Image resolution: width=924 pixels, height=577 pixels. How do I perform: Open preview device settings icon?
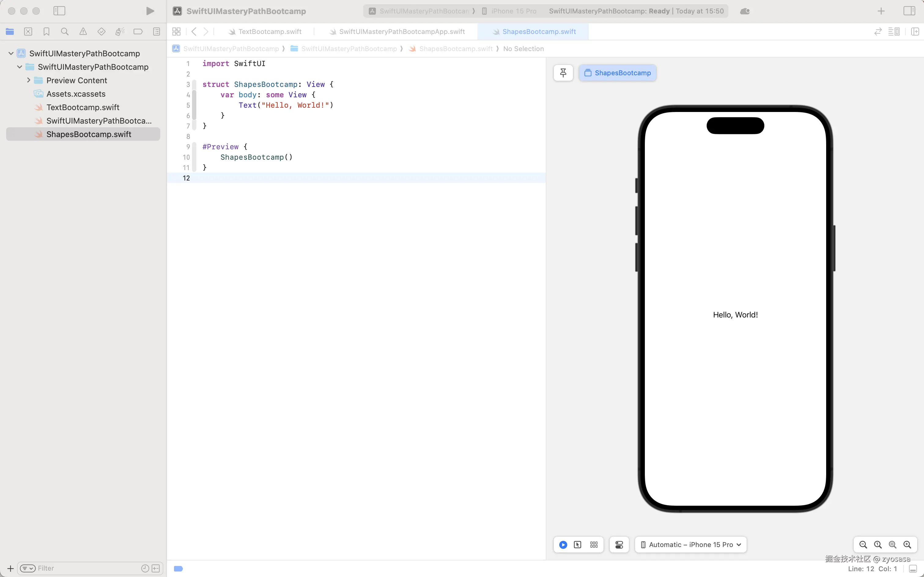[x=619, y=545]
